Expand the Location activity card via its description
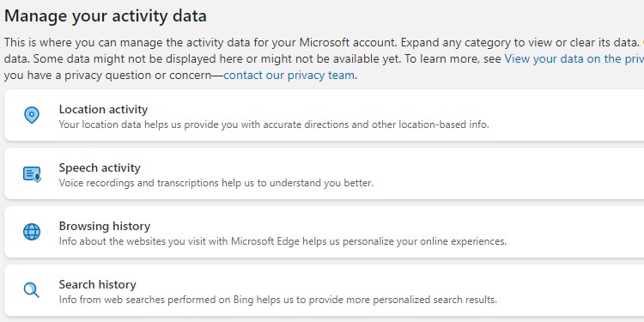This screenshot has height=322, width=644. click(274, 125)
